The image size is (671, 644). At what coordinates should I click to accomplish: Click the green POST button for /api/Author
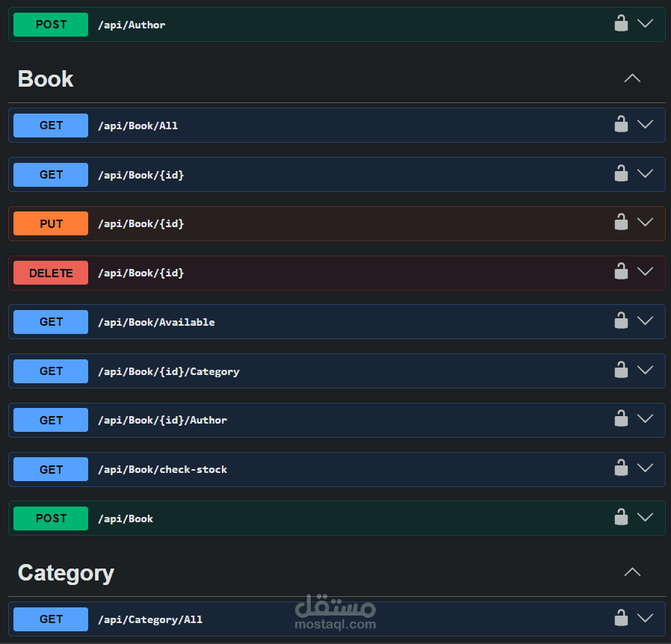pyautogui.click(x=51, y=25)
